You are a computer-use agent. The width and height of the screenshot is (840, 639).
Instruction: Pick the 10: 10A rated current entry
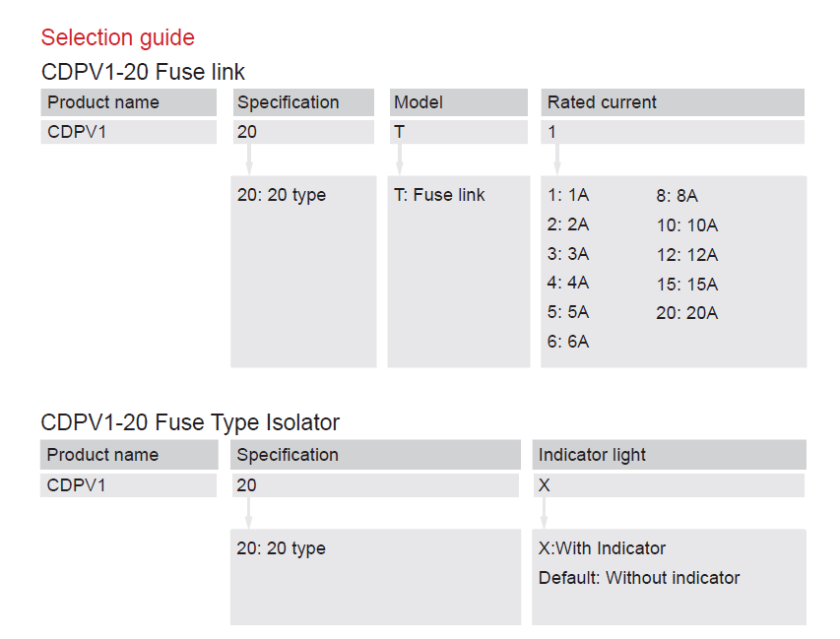(x=687, y=225)
